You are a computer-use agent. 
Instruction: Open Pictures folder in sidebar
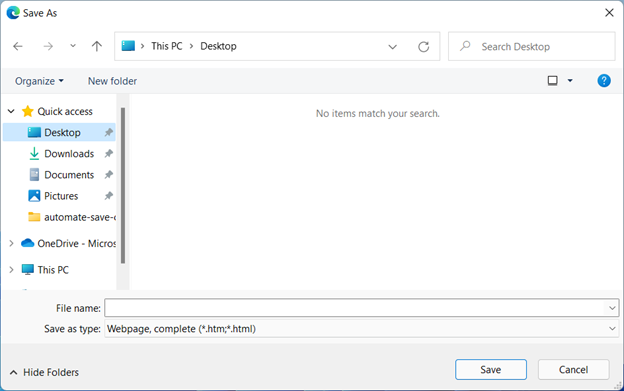coord(61,196)
